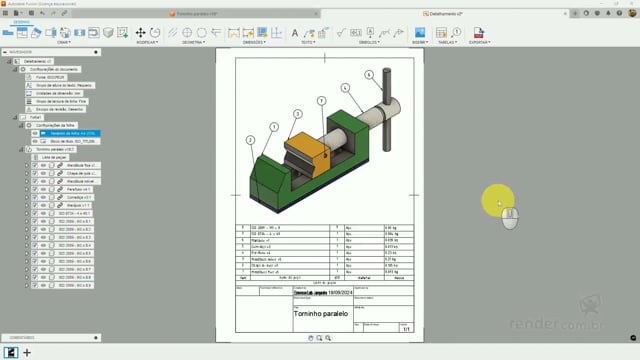Screen dimensions: 640x360
Task: Open the MODIFICAR dropdown
Action: 147,42
